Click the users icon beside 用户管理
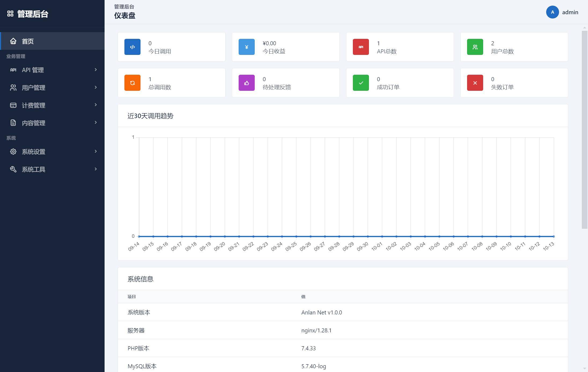The width and height of the screenshot is (588, 372). (x=13, y=88)
